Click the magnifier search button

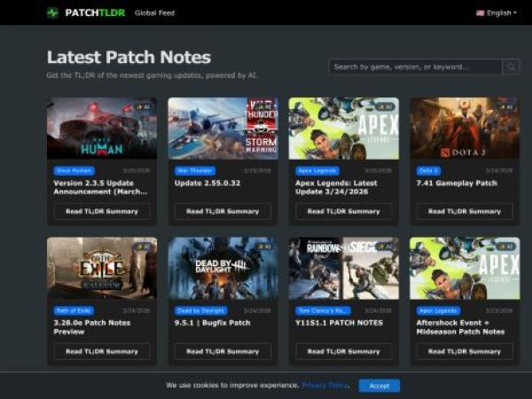pyautogui.click(x=511, y=66)
